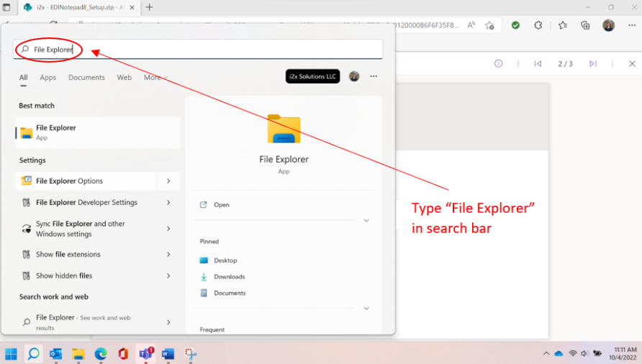Viewport: 642px width, 364px height.
Task: Open Edge tab actions menu icon
Action: click(x=6, y=7)
